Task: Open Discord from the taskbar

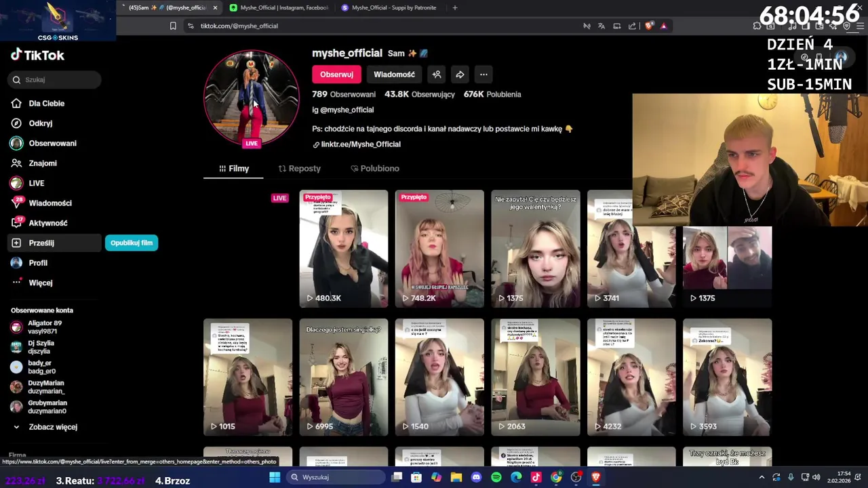Action: click(476, 477)
